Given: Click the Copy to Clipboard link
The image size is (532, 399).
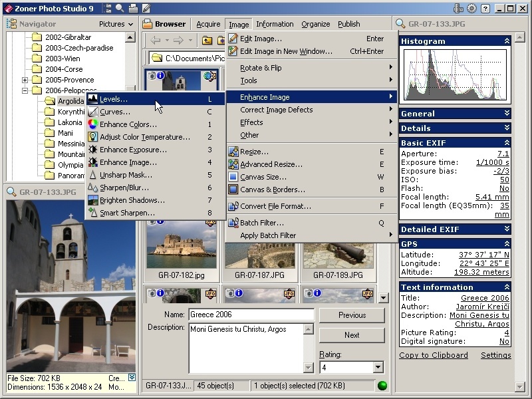Looking at the screenshot, I should [x=433, y=355].
